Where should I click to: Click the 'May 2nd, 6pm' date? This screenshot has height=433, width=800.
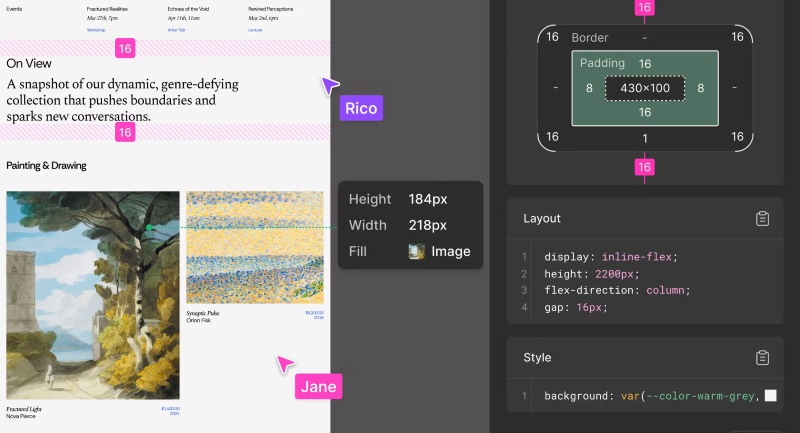(x=263, y=18)
